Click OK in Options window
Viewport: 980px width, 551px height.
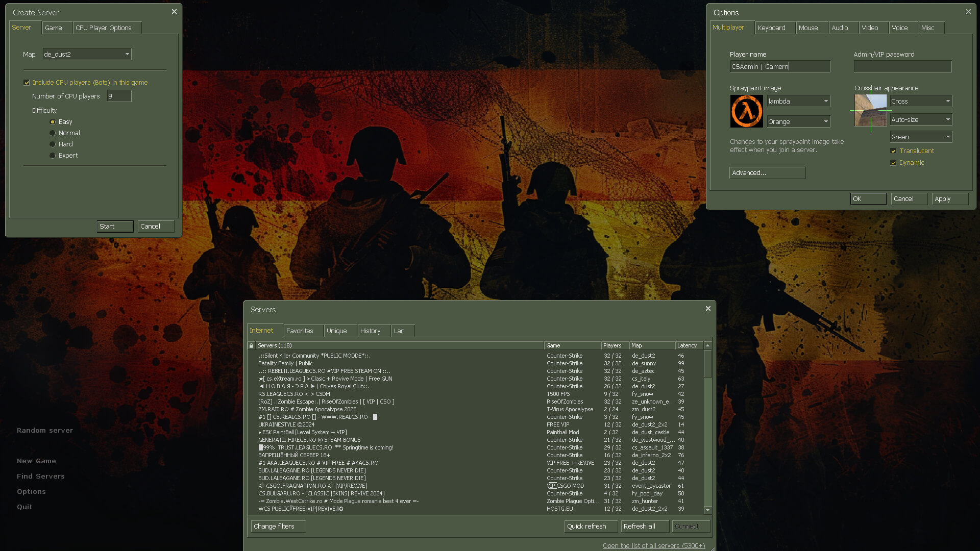point(868,199)
